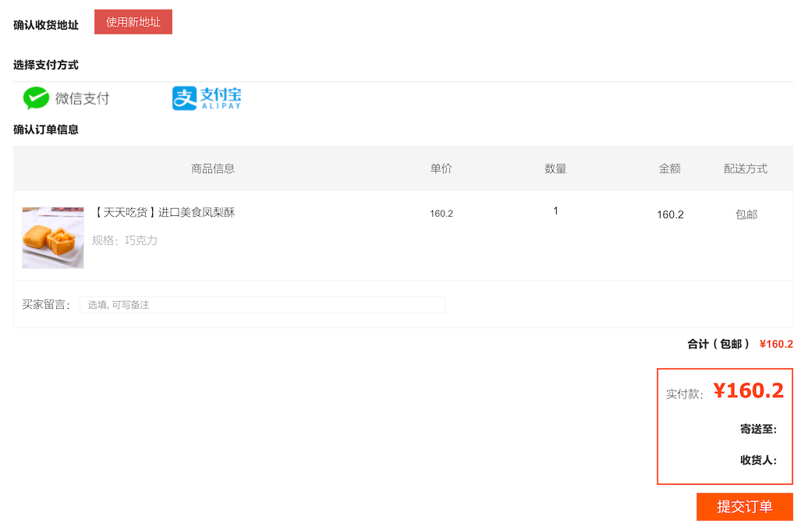Click the 包邮 shipping method cell
Image resolution: width=812 pixels, height=531 pixels.
pyautogui.click(x=746, y=214)
